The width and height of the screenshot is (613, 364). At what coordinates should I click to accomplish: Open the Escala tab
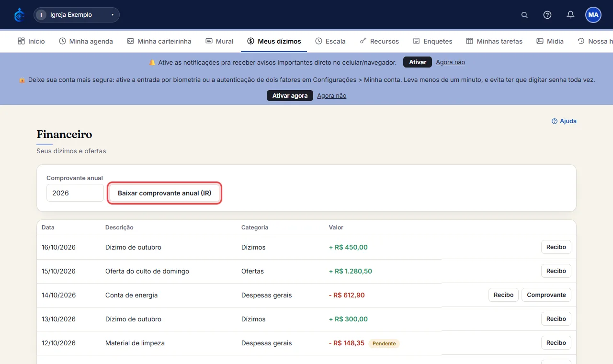pos(330,41)
